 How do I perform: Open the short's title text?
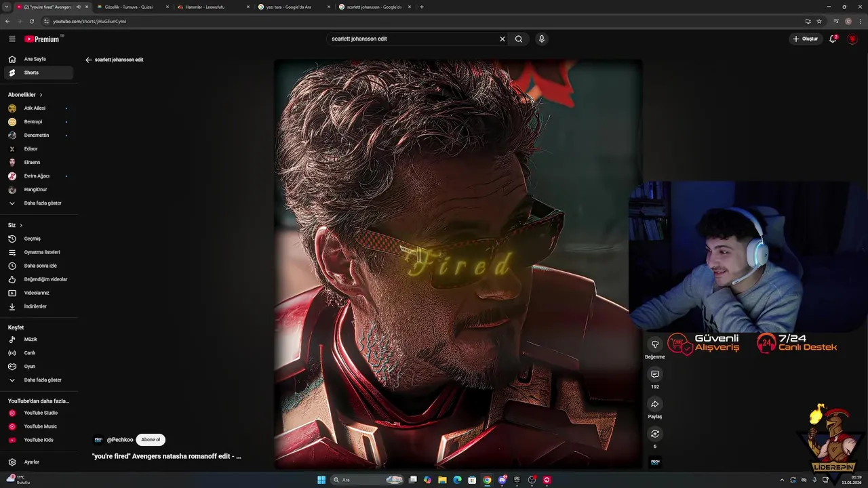click(x=167, y=457)
